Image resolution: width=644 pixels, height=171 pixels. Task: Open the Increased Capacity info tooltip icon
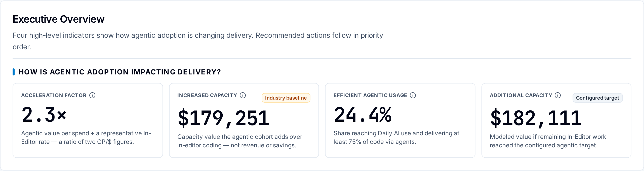pyautogui.click(x=243, y=95)
